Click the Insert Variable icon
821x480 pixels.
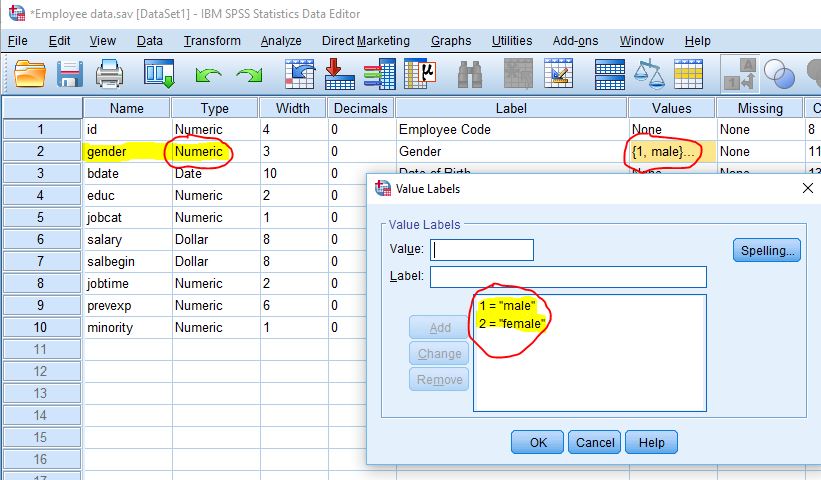(558, 73)
